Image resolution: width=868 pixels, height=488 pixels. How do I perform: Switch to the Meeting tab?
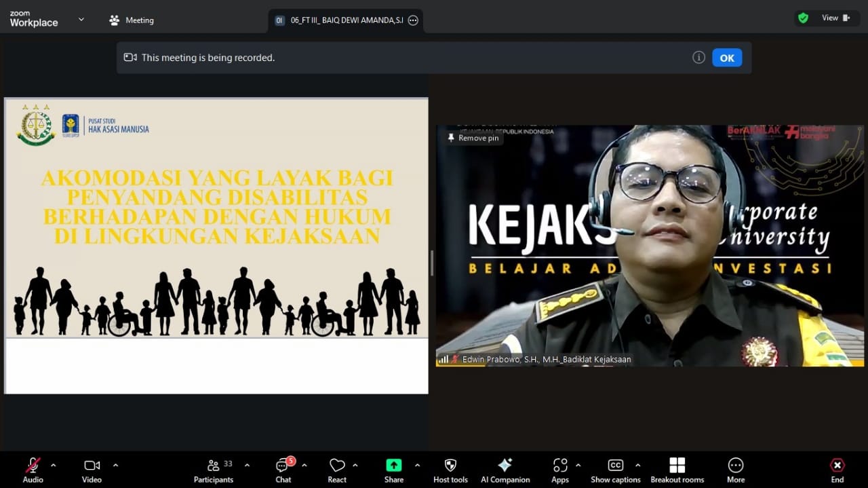click(x=132, y=20)
